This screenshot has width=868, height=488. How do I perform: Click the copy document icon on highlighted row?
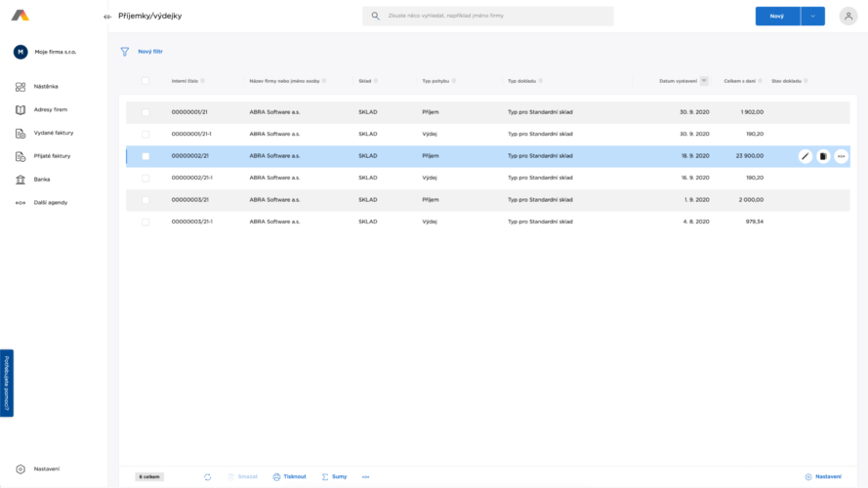tap(823, 156)
